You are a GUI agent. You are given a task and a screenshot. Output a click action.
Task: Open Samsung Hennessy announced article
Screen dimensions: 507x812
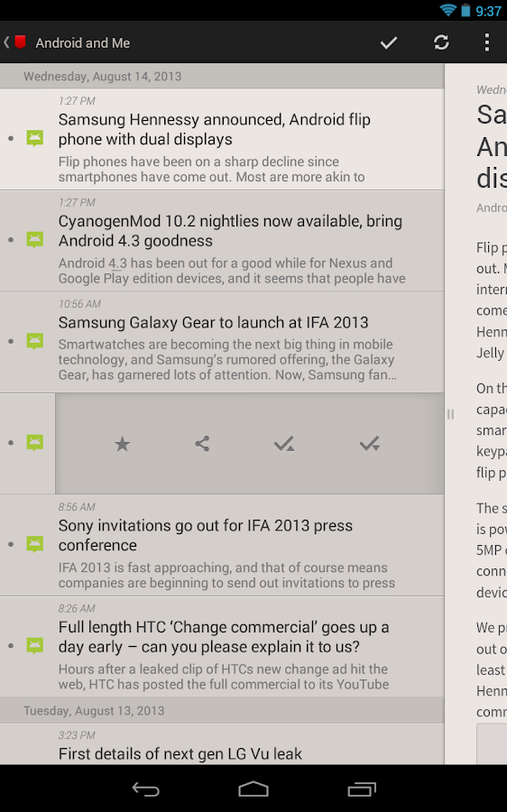[x=222, y=139]
